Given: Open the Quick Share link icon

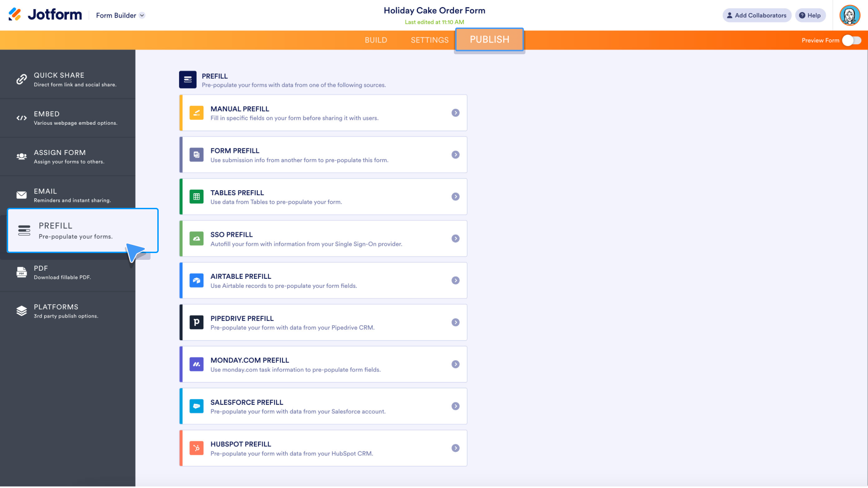Looking at the screenshot, I should [21, 80].
